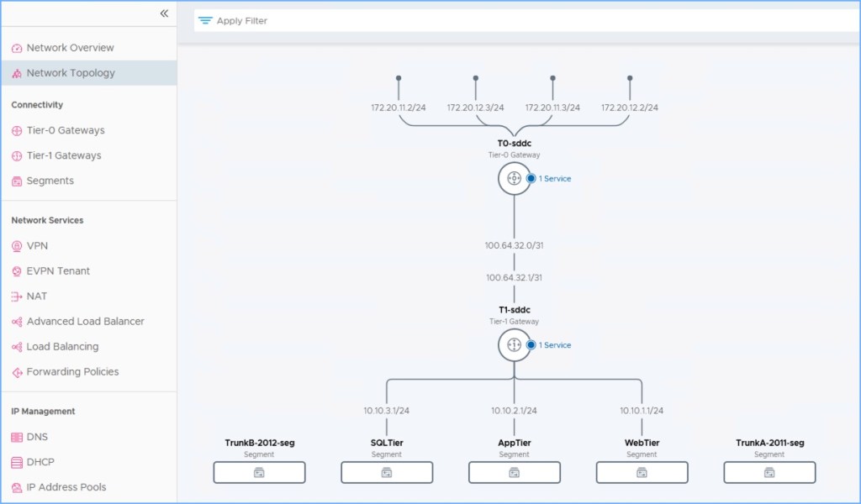Open Network Overview page
861x504 pixels.
(70, 48)
